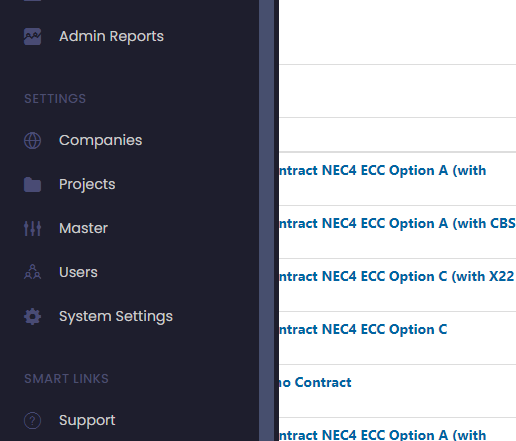Viewport: 516px width, 441px height.
Task: Open System Settings from the sidebar
Action: point(116,316)
